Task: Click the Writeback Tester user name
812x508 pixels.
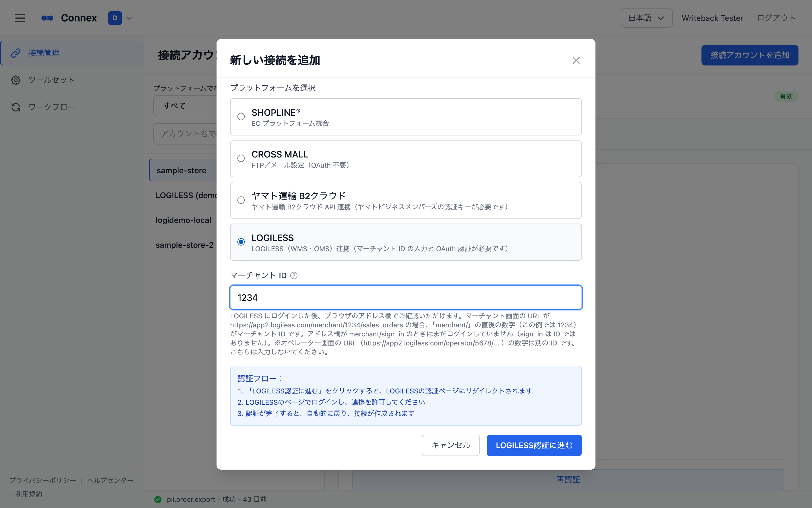Action: point(712,18)
